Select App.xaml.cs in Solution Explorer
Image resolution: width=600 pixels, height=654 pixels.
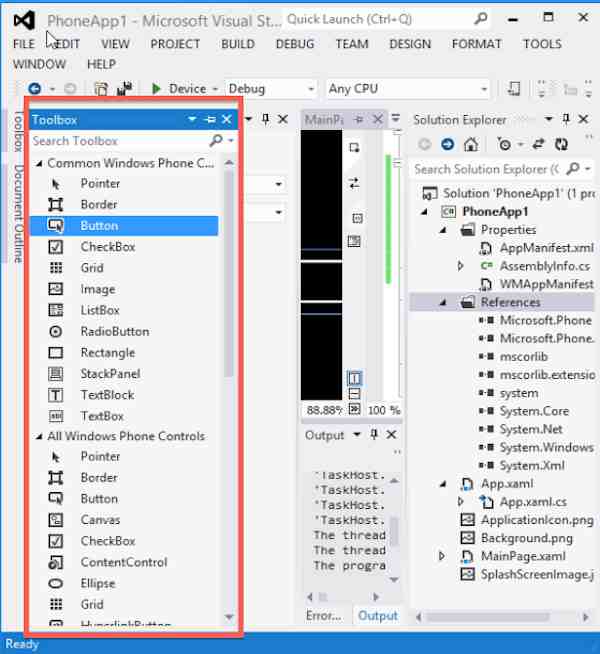pos(533,502)
